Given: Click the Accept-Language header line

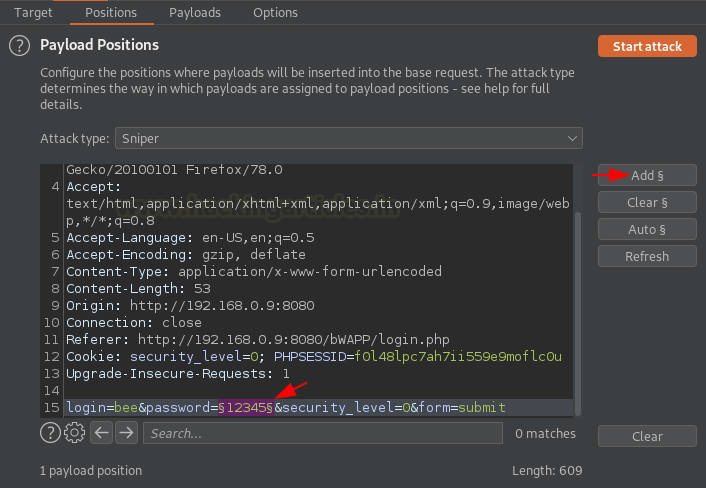Looking at the screenshot, I should coord(190,238).
